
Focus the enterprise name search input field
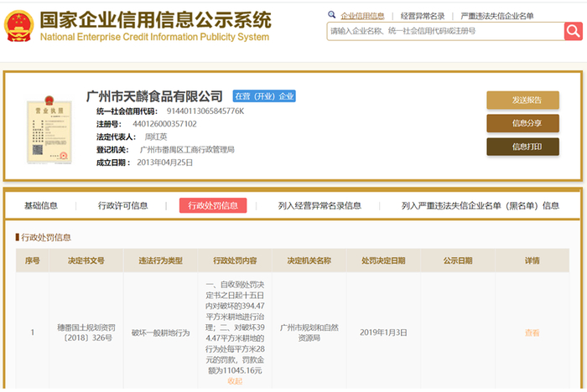pyautogui.click(x=445, y=31)
